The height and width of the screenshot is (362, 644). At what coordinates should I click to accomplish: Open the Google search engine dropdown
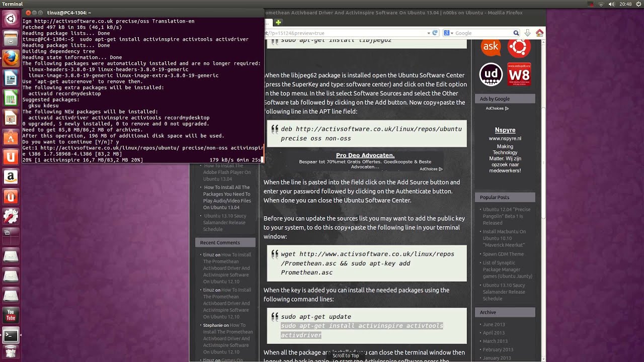pos(449,33)
